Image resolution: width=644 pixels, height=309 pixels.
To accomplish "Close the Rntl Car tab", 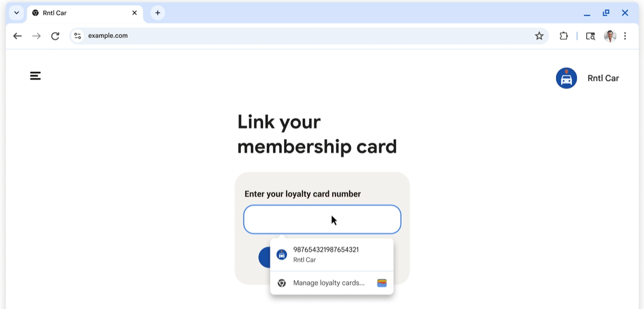I will click(x=134, y=13).
